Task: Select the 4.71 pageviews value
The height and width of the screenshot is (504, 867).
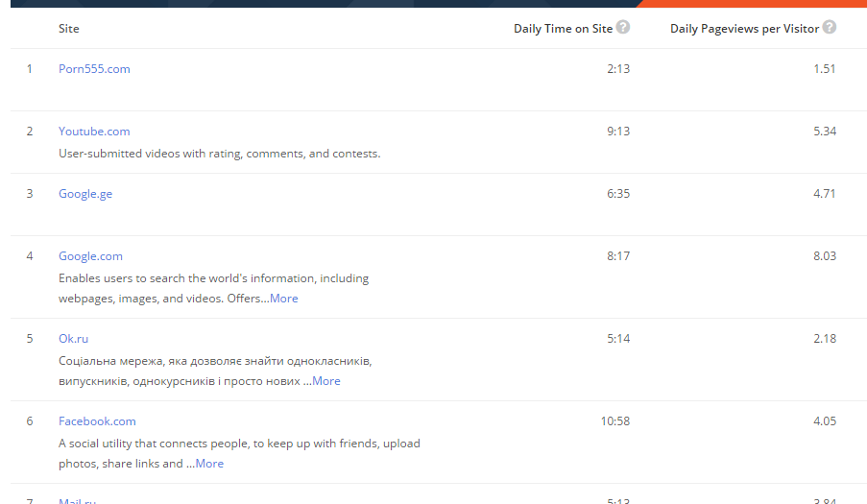Action: [x=825, y=194]
